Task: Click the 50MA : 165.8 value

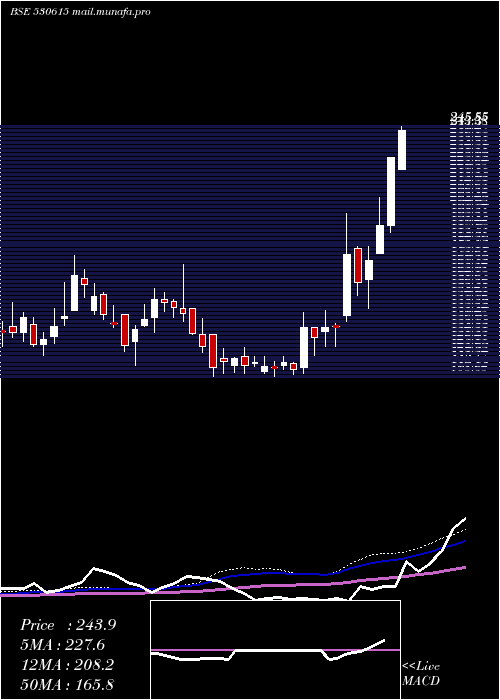Action: click(67, 684)
